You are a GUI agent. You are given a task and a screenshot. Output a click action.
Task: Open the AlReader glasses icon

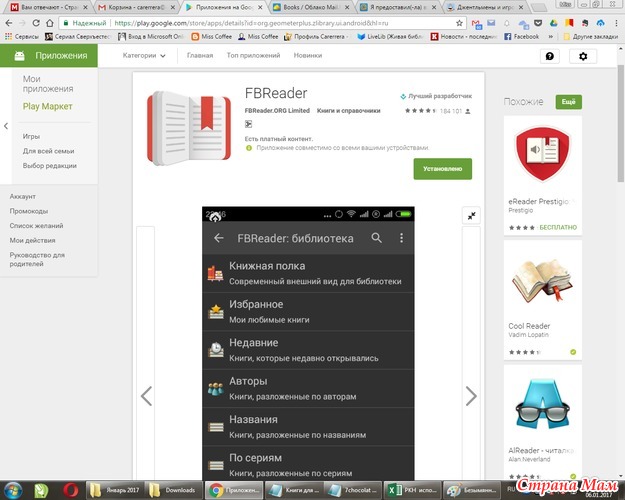pos(542,404)
